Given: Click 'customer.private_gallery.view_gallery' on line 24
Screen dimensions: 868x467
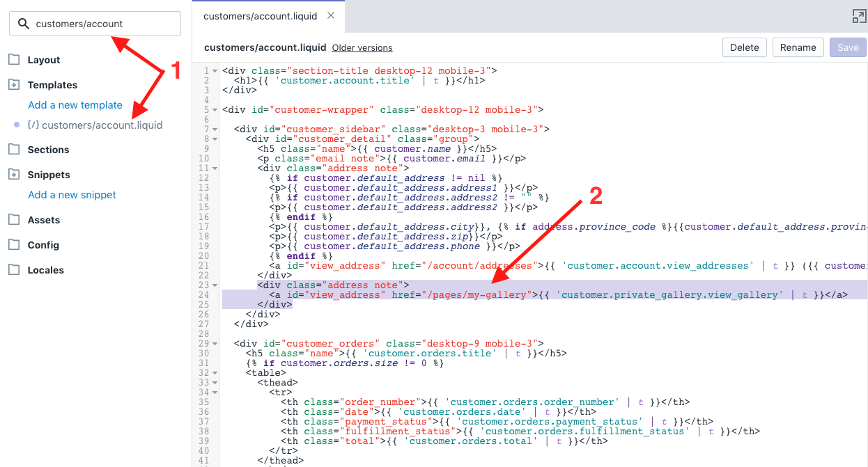Looking at the screenshot, I should 668,295.
